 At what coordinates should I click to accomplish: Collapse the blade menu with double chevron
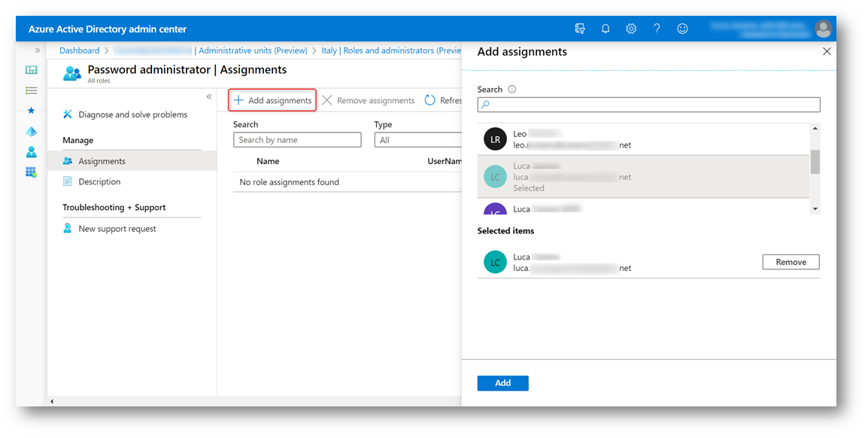coord(208,97)
